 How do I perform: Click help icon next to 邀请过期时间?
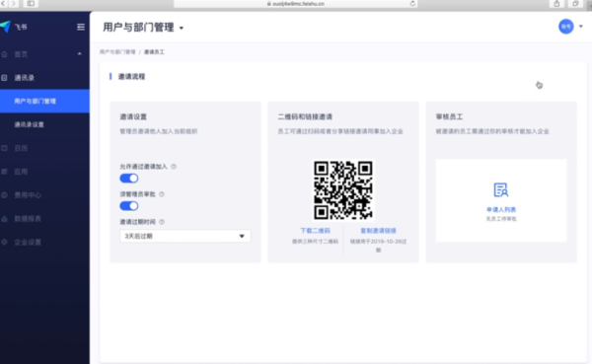coord(162,222)
